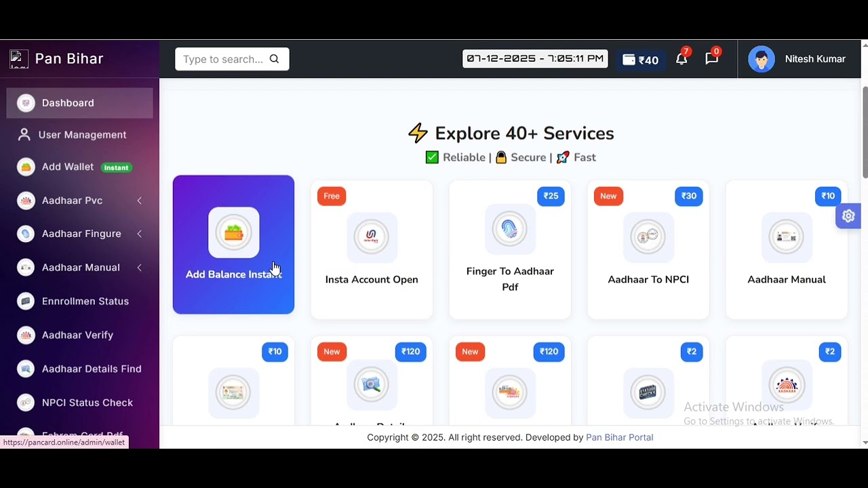This screenshot has width=868, height=488.
Task: Click the Aadhaar Verify sidebar icon
Action: pos(26,335)
